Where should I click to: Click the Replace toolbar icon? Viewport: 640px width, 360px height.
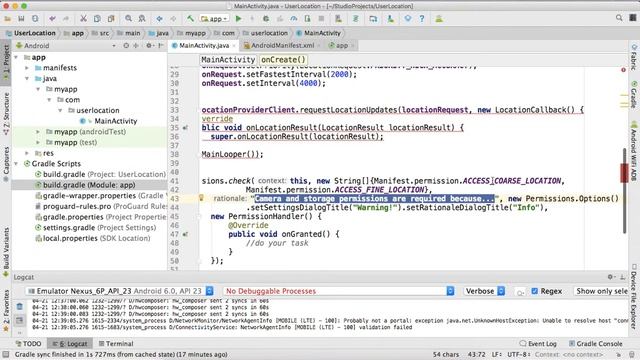142,19
